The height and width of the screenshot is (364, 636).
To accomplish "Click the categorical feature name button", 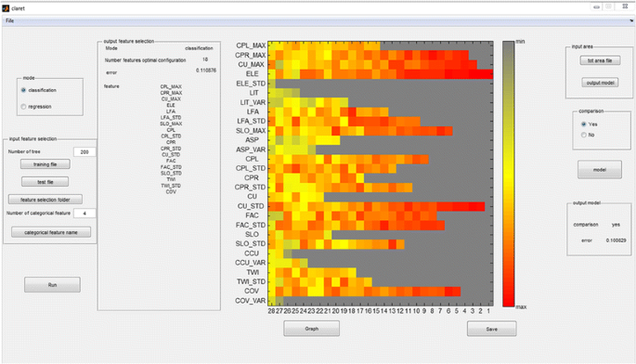I will (51, 232).
